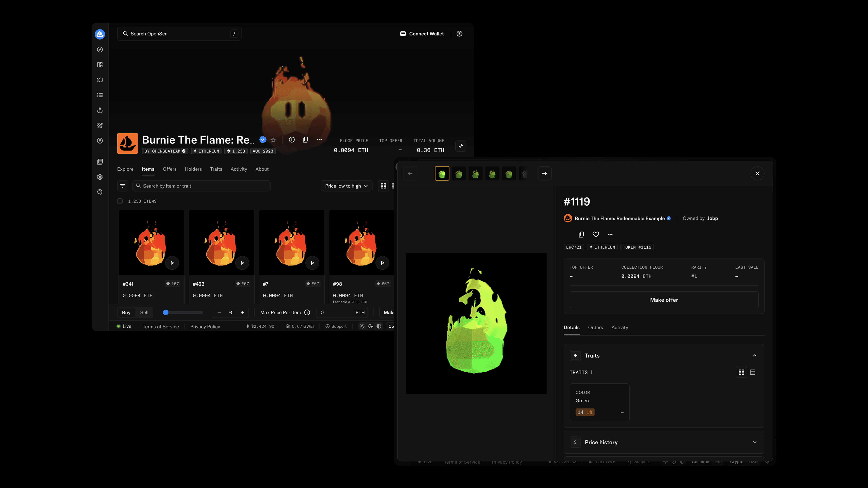
Task: Click the Max Price ETH input field
Action: click(x=342, y=312)
